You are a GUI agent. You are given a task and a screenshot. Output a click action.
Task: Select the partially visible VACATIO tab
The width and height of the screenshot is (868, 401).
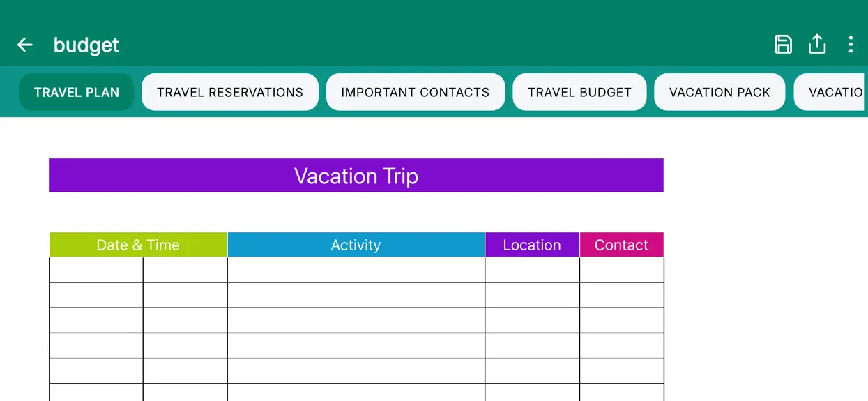(x=830, y=92)
